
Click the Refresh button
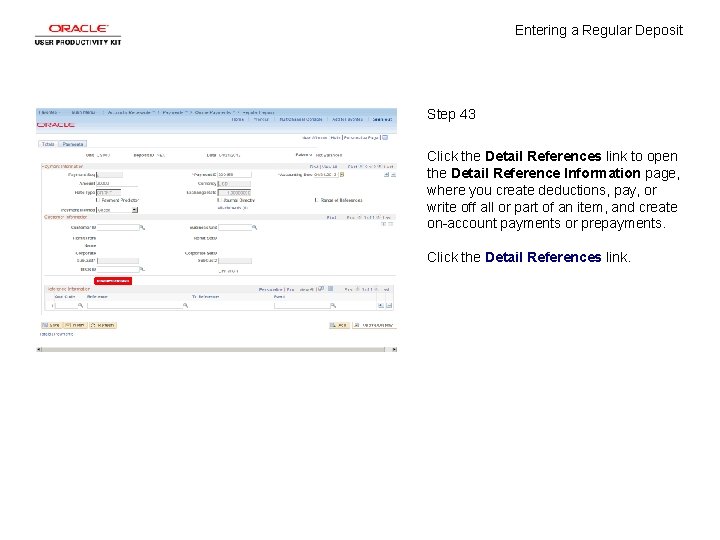pyautogui.click(x=103, y=325)
